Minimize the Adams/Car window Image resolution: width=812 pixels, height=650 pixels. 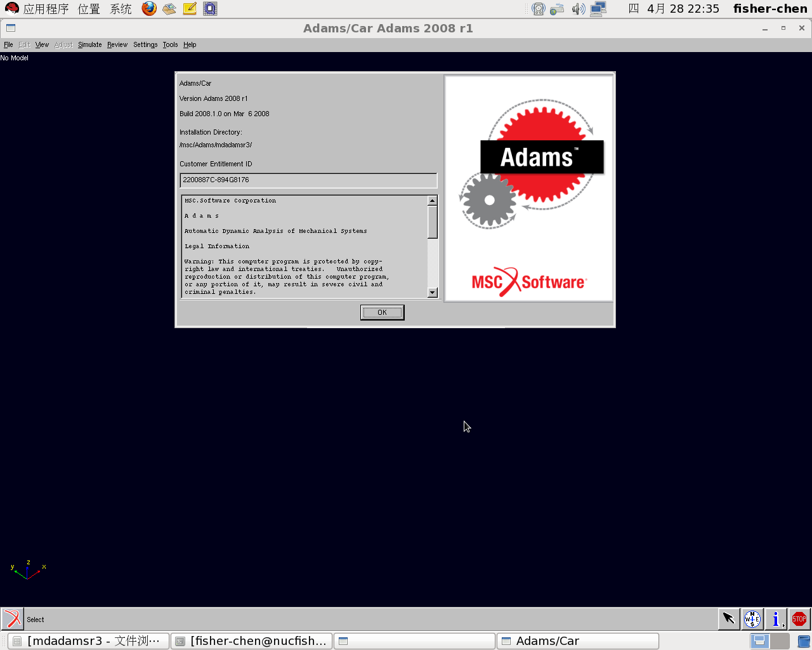tap(765, 29)
